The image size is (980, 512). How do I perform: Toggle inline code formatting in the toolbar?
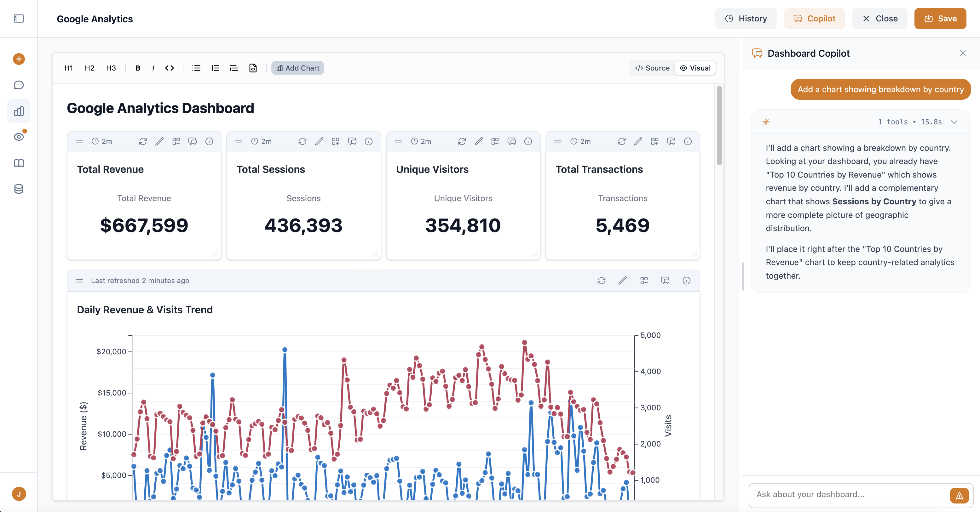point(170,68)
